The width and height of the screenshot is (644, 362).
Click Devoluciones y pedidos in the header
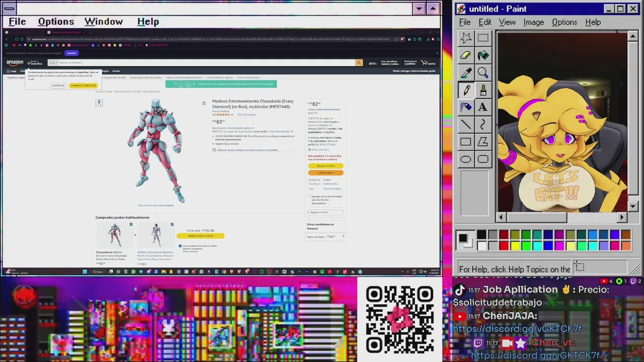point(410,63)
